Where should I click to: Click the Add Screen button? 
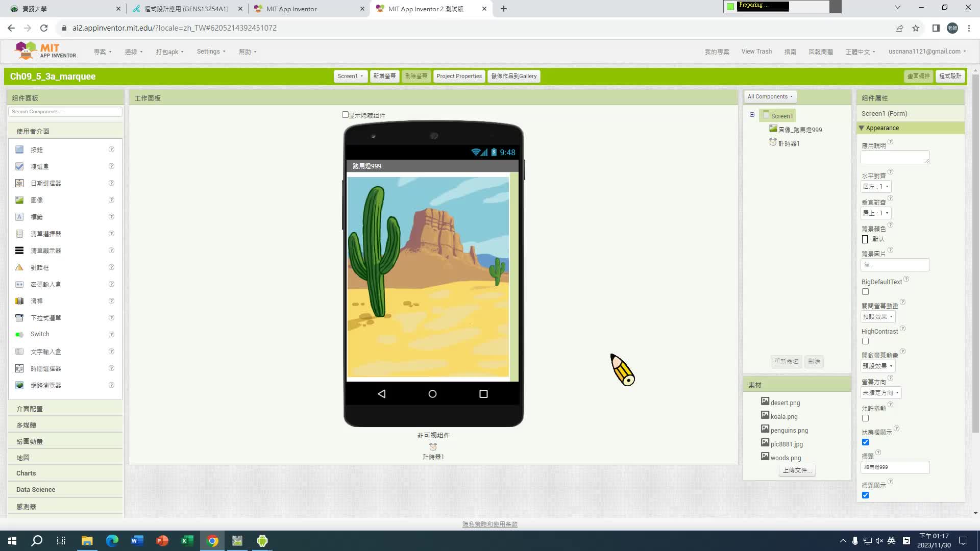pyautogui.click(x=384, y=76)
